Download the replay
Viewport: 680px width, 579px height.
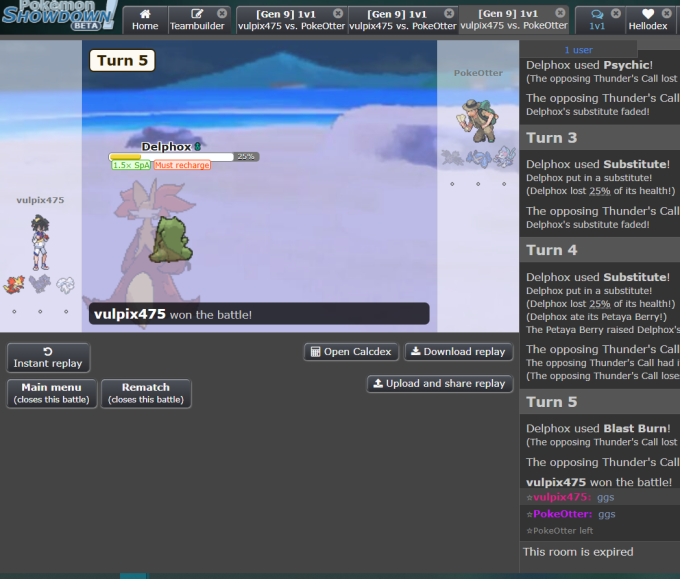tap(459, 352)
